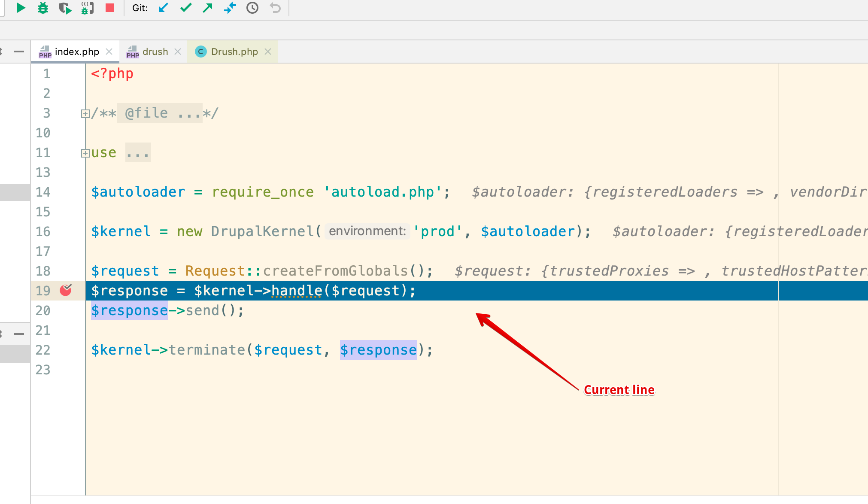
Task: Open Git compare-with-branch icon
Action: 230,8
